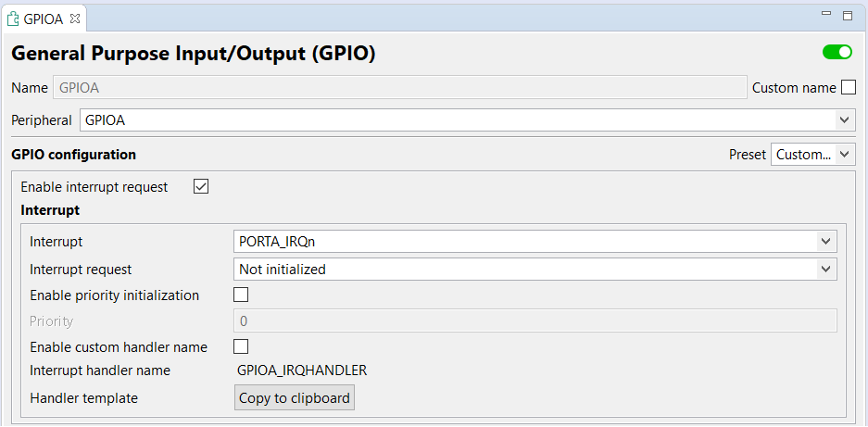Close the GPIOA tab

tap(75, 19)
